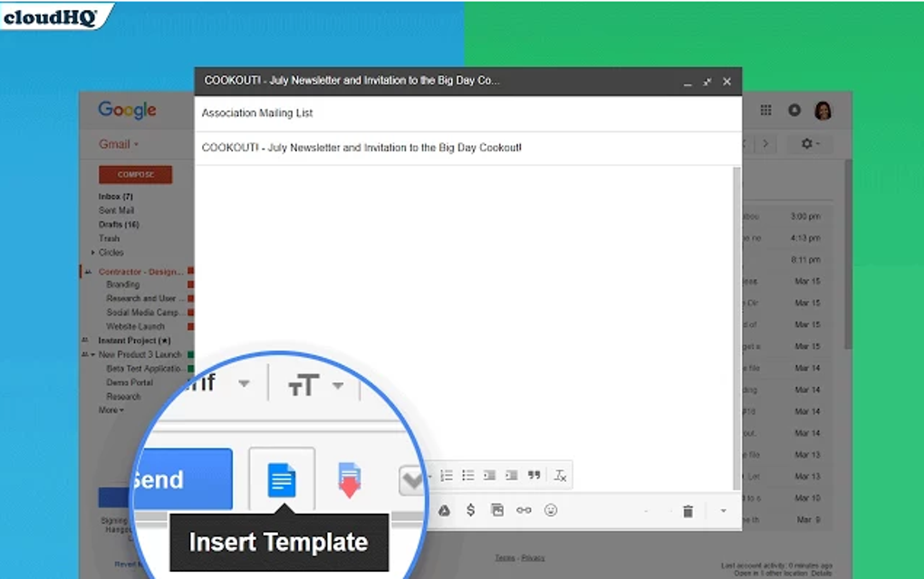This screenshot has width=924, height=579.
Task: Click the dollar sign send money icon
Action: click(470, 510)
